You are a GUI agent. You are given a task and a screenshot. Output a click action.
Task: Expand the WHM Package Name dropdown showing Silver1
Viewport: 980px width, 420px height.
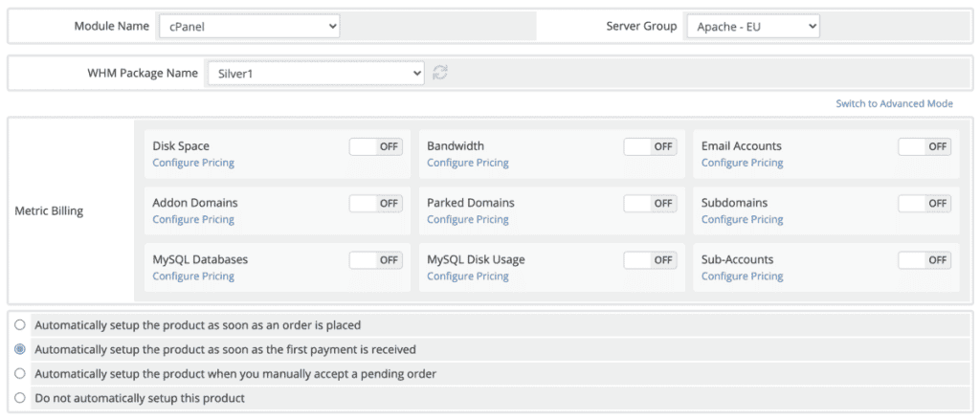tap(314, 73)
